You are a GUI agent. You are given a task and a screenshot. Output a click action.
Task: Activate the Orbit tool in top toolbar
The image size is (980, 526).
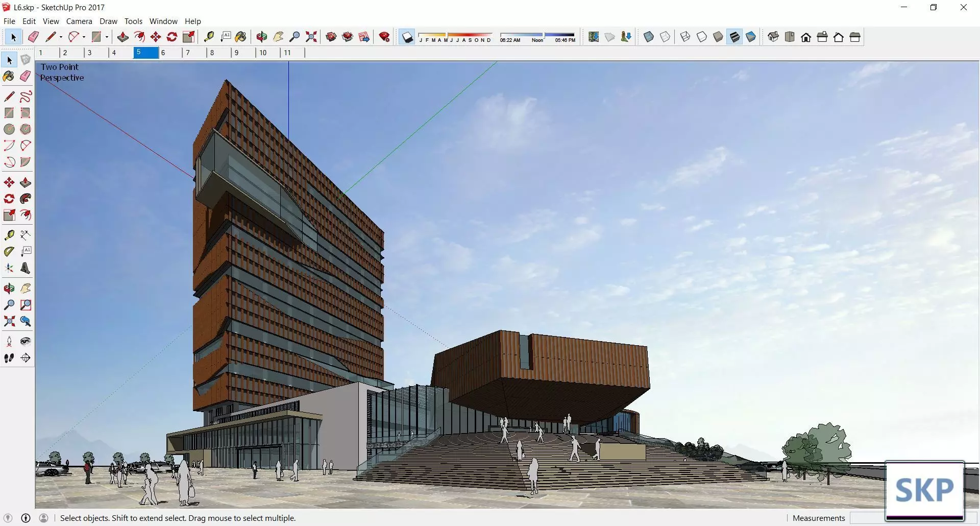[262, 37]
